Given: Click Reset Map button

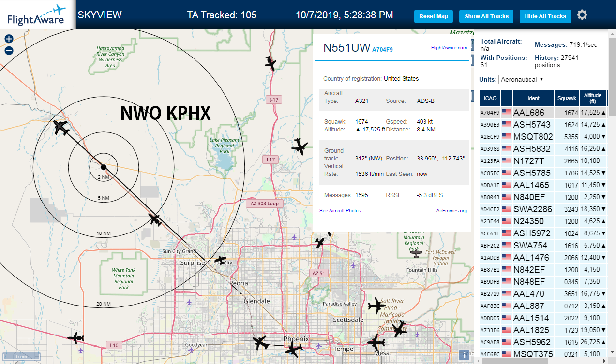Looking at the screenshot, I should 434,16.
